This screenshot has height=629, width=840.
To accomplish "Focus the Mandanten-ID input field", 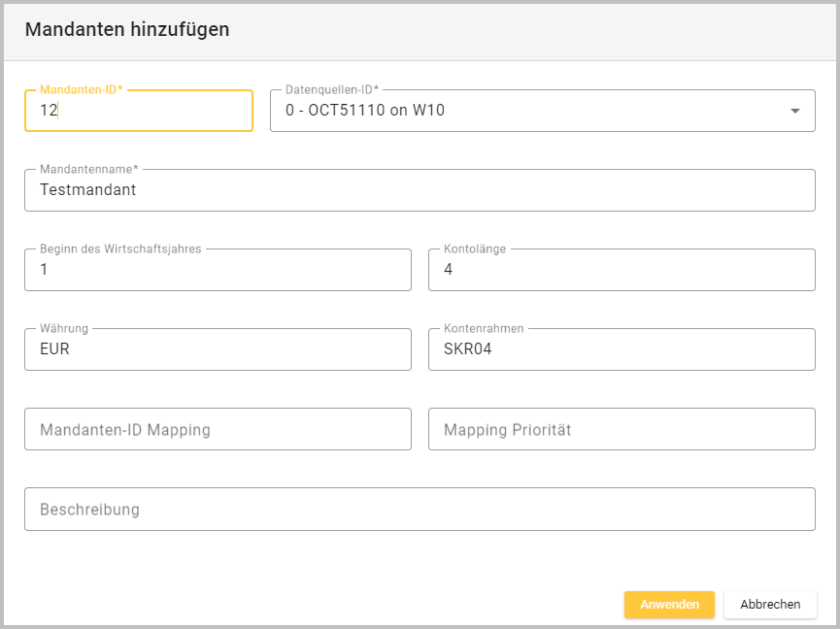I will coord(139,111).
